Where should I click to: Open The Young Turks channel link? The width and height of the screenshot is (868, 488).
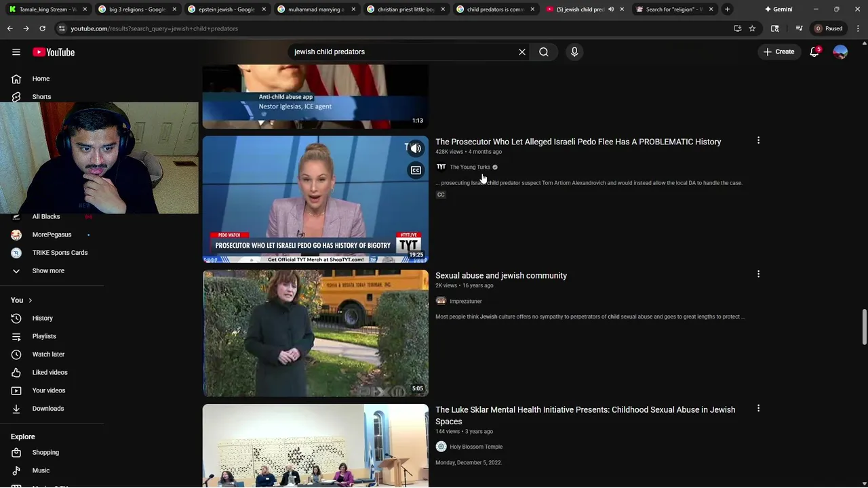click(470, 167)
